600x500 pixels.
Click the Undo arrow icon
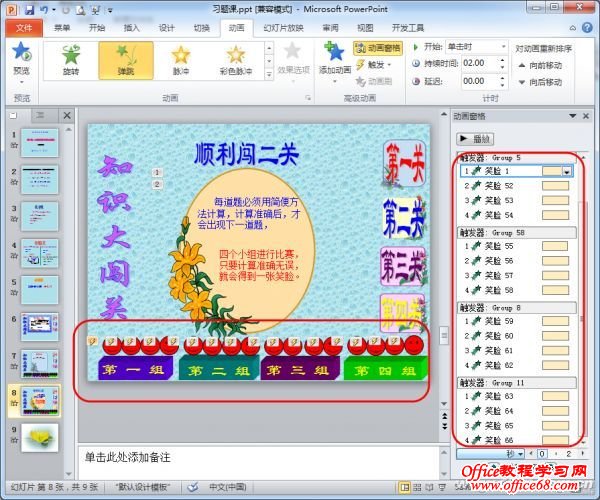pos(44,10)
